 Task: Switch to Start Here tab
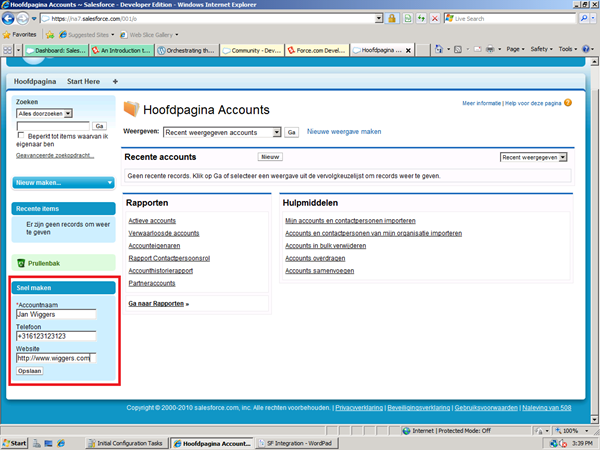pyautogui.click(x=83, y=82)
